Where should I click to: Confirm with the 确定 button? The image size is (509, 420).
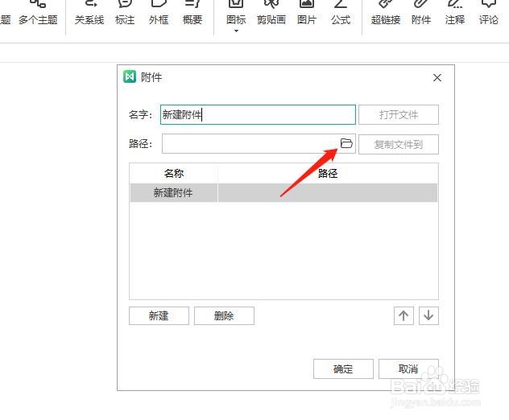click(x=343, y=369)
